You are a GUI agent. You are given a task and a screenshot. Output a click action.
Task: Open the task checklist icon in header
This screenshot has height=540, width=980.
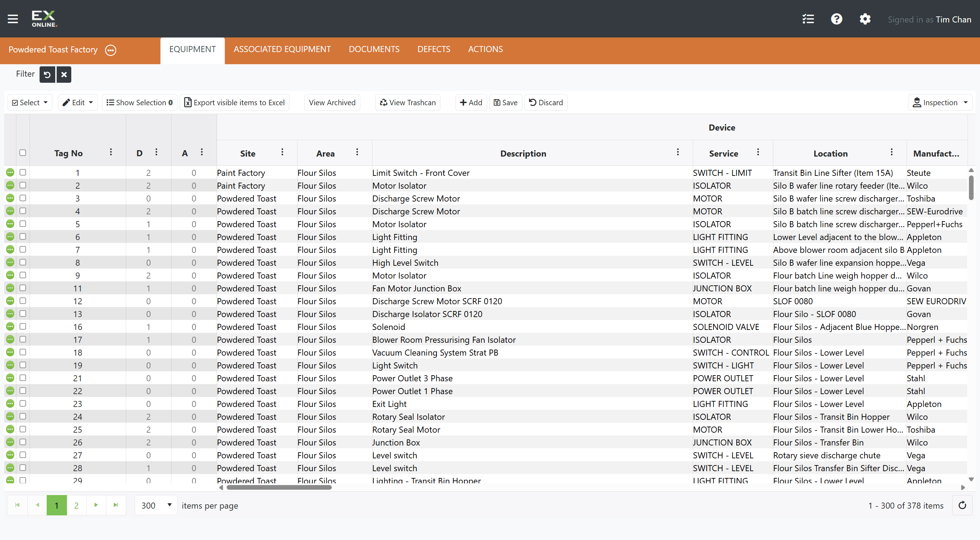[808, 19]
